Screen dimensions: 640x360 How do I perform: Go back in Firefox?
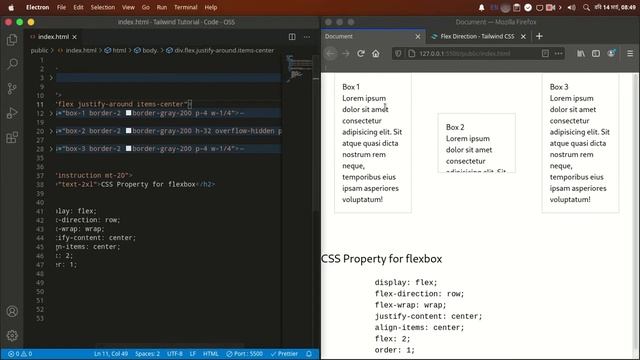331,53
